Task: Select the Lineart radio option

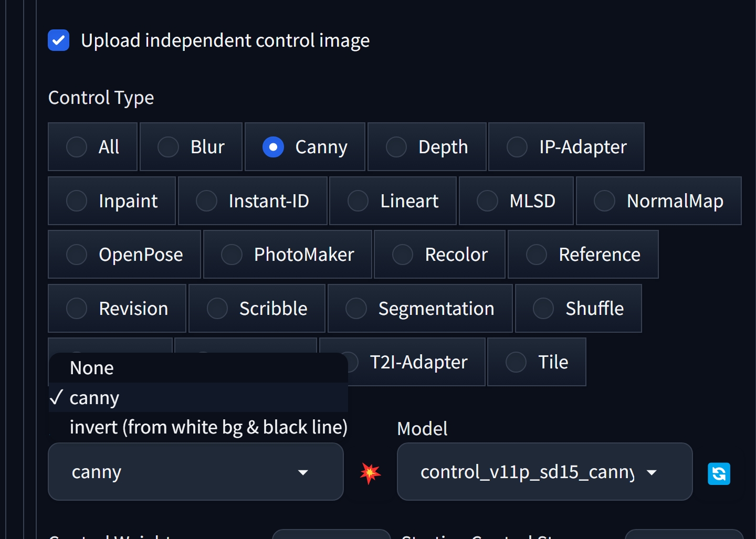Action: pos(393,201)
